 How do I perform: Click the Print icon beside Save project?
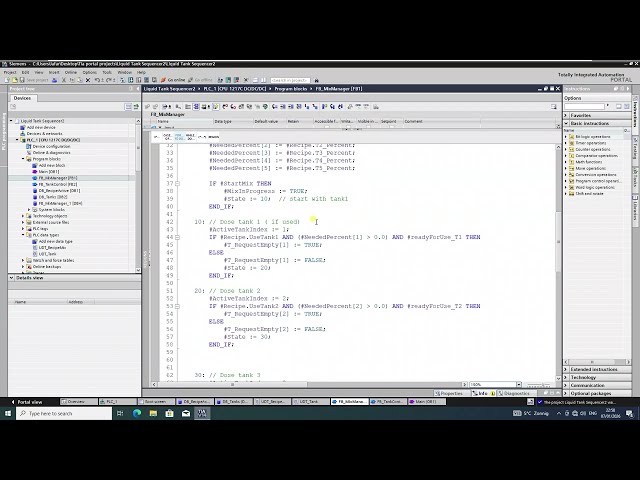tap(54, 80)
